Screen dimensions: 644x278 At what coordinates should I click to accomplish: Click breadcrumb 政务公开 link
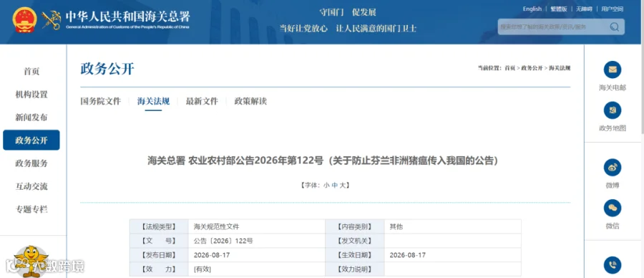pos(532,68)
